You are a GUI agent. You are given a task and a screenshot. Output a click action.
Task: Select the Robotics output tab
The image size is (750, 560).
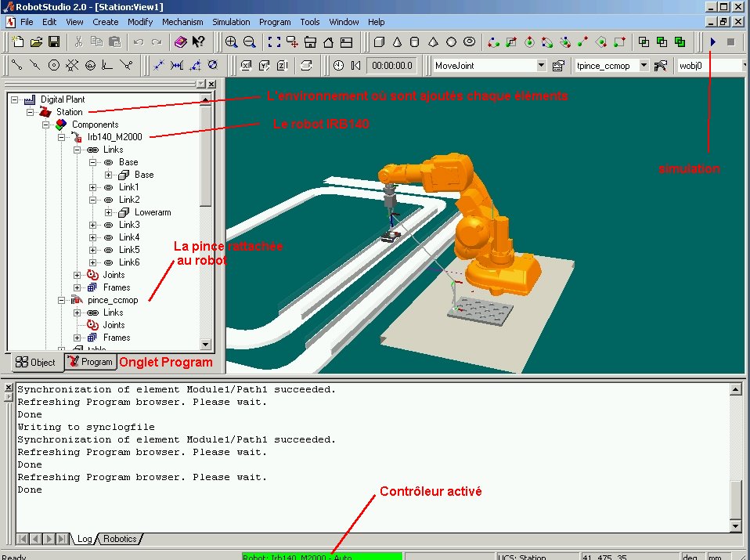[x=120, y=539]
